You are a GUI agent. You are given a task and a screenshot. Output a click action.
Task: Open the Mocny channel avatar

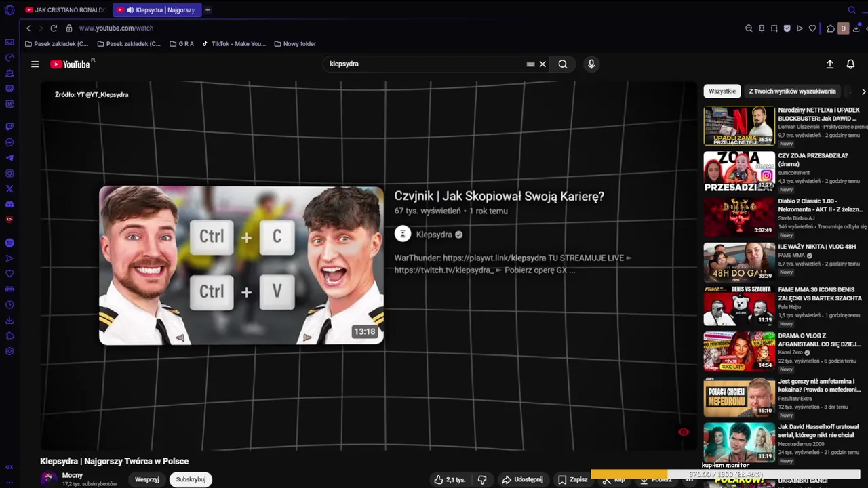48,479
